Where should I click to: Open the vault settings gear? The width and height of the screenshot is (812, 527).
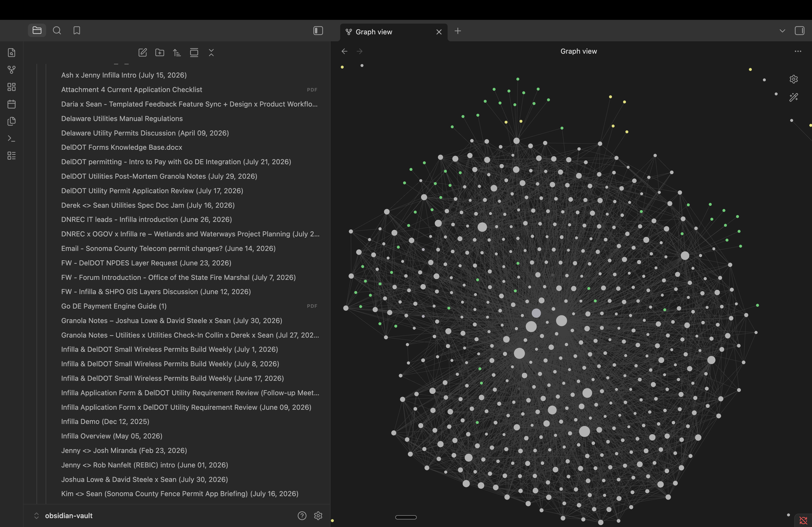point(318,515)
